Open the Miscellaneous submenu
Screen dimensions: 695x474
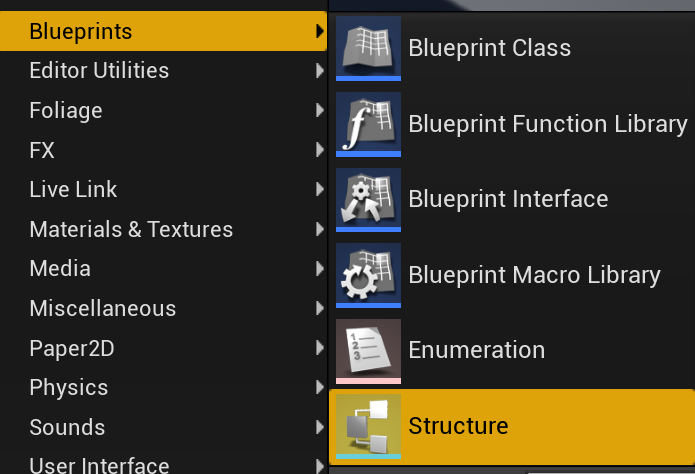point(164,308)
